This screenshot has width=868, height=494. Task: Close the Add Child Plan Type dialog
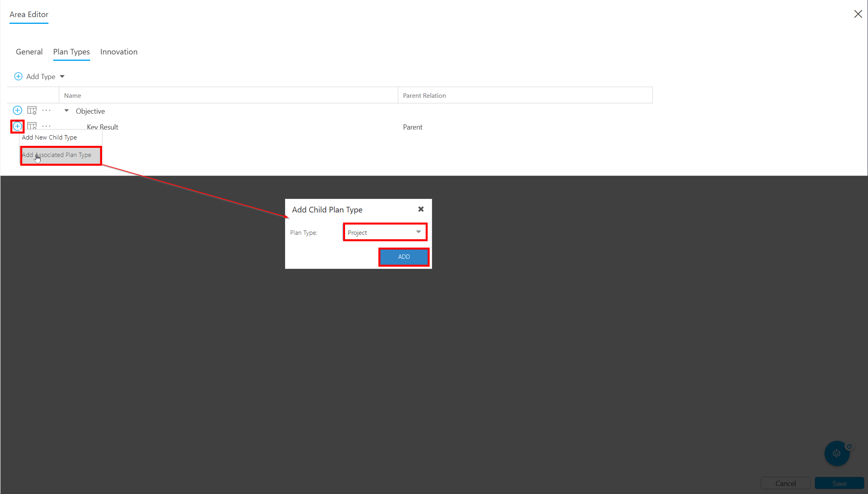pos(421,209)
